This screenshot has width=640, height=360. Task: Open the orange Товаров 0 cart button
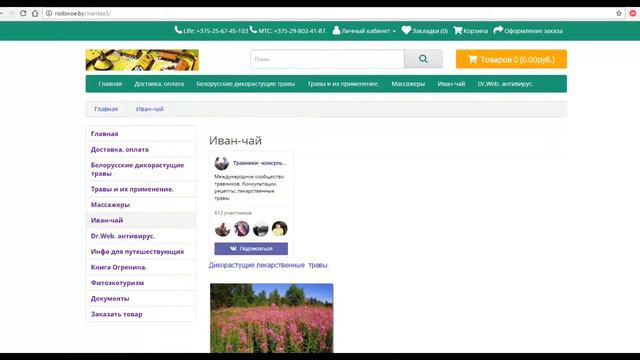click(x=511, y=59)
